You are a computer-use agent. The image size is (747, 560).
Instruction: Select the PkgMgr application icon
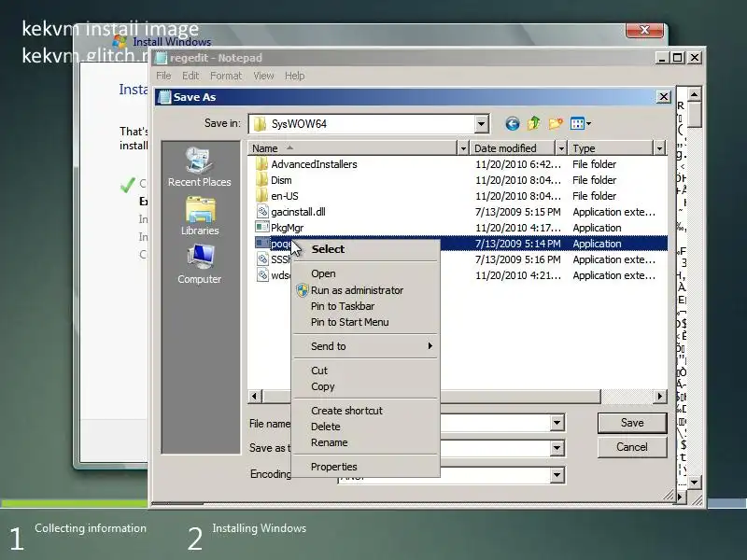coord(262,228)
